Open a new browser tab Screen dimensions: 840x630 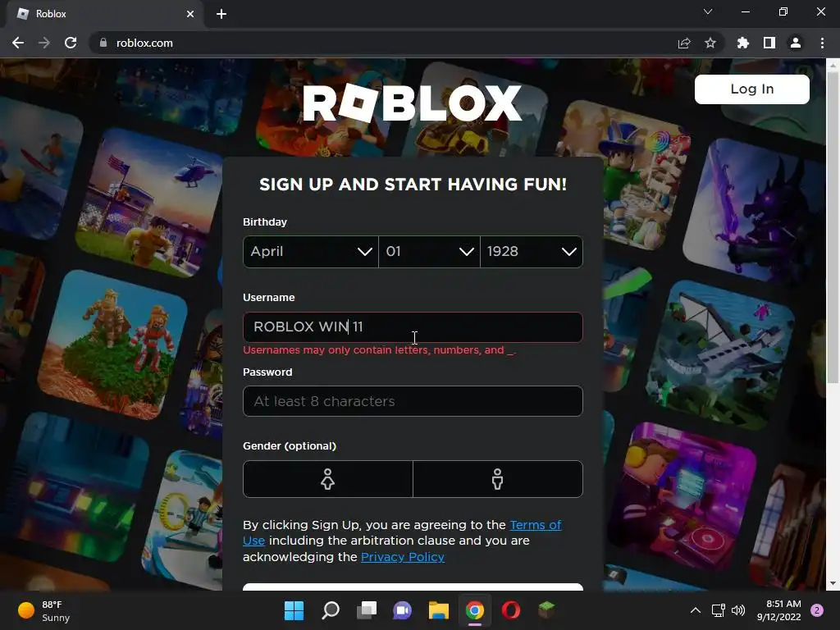pyautogui.click(x=221, y=14)
